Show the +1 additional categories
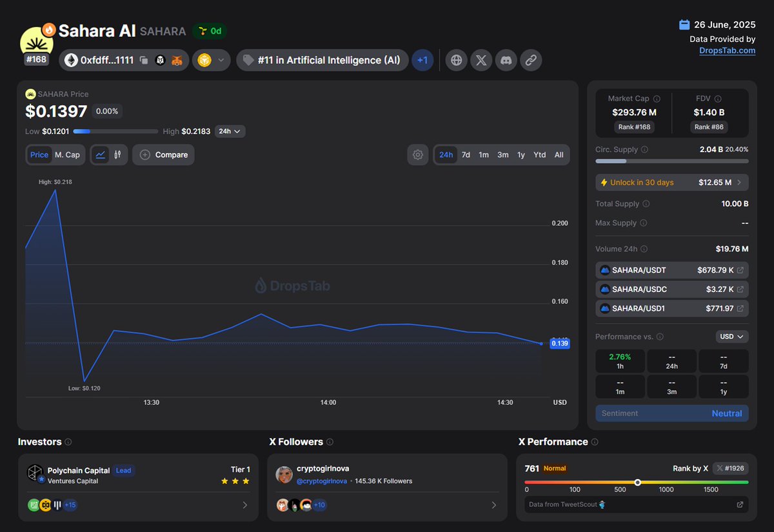Screen dimensions: 774x532 pos(422,61)
